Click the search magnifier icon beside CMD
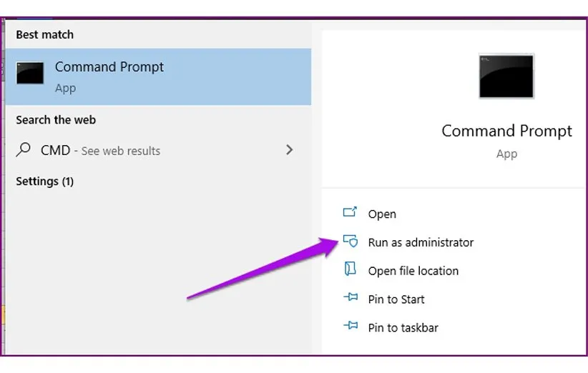Image resolution: width=588 pixels, height=373 pixels. pyautogui.click(x=24, y=150)
